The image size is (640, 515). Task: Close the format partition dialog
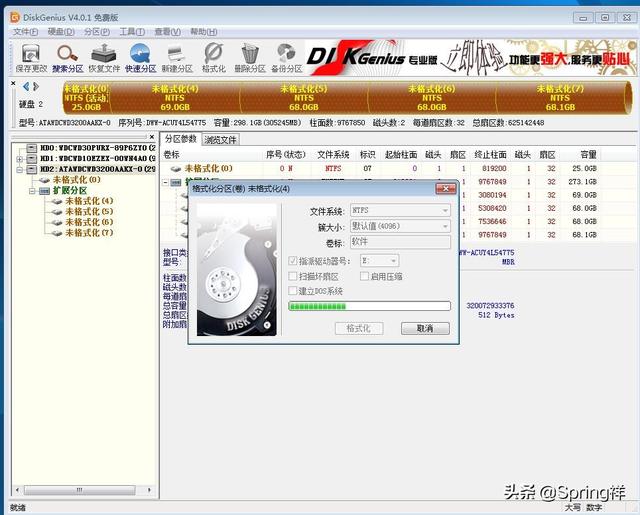[x=446, y=189]
